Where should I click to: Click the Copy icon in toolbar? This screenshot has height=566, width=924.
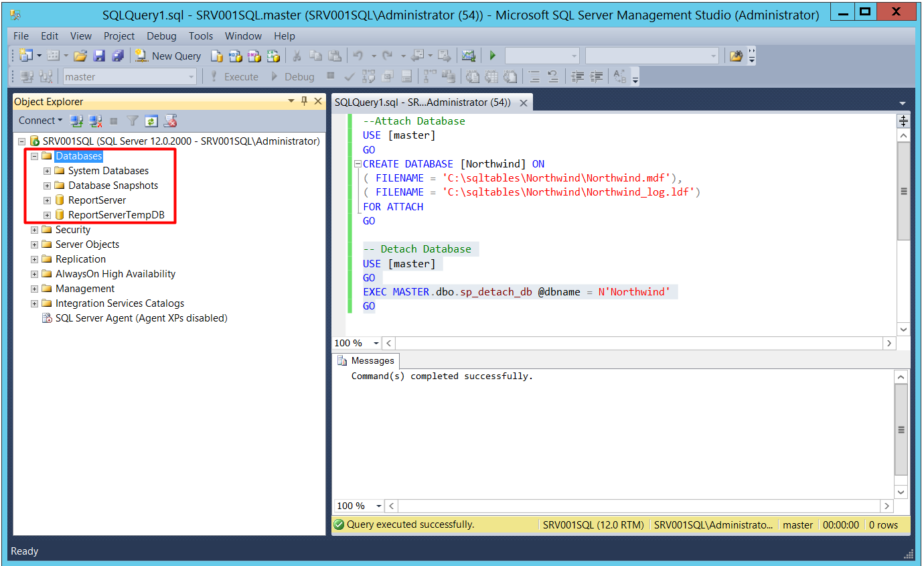(x=316, y=56)
